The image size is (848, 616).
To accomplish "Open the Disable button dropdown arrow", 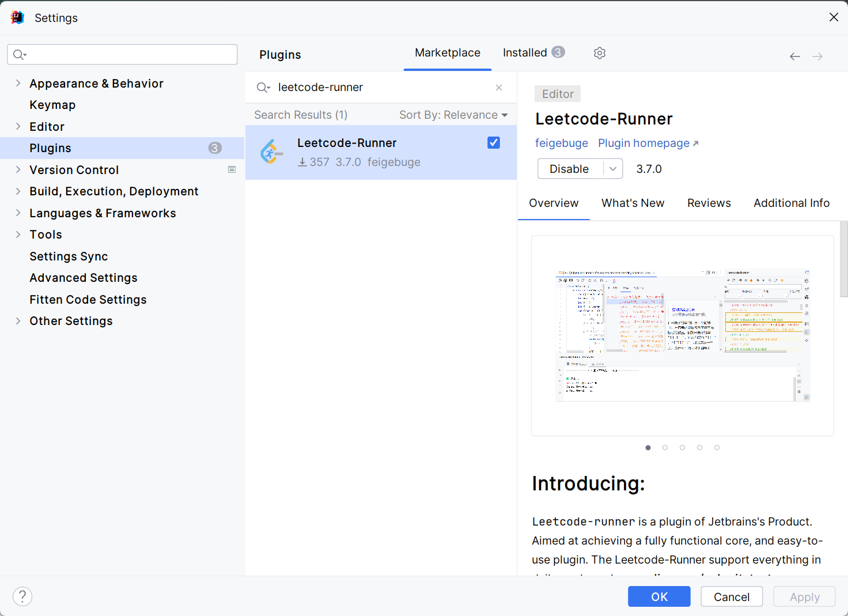I will point(613,169).
